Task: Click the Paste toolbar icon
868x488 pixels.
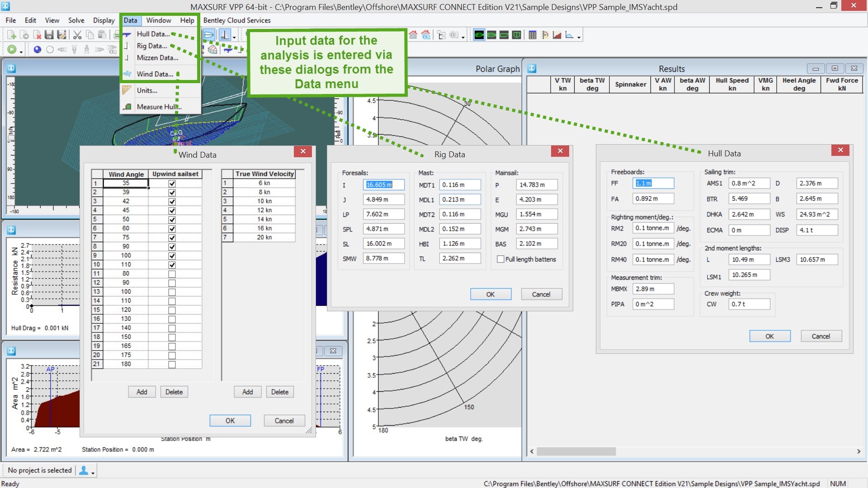Action: [x=103, y=34]
